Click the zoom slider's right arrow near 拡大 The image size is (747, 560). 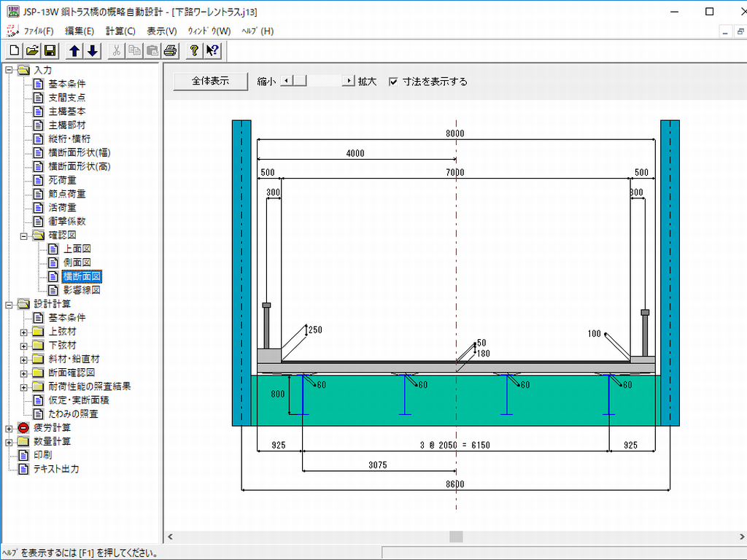[350, 82]
